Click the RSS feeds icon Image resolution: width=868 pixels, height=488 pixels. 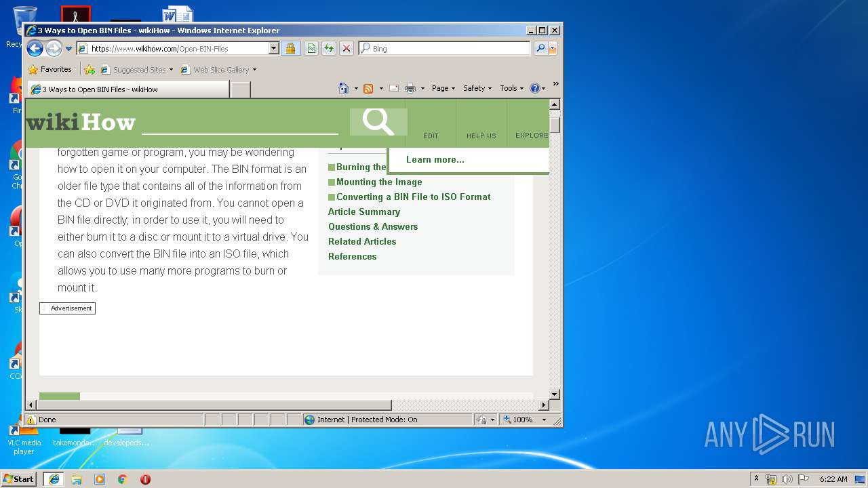pos(368,88)
